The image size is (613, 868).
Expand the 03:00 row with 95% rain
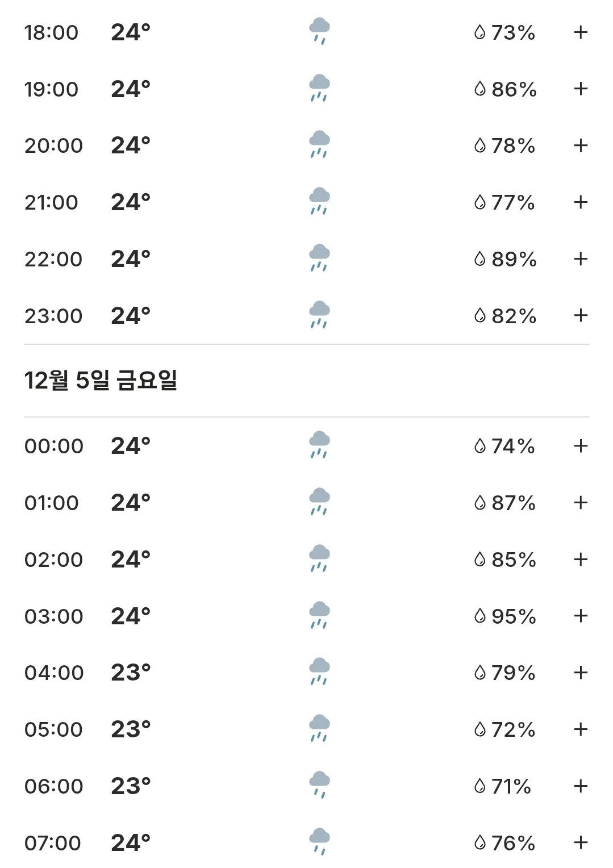[x=580, y=616]
